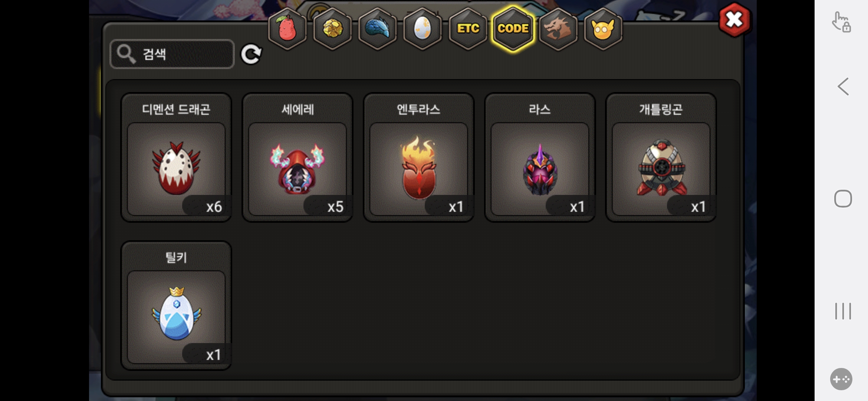Image resolution: width=868 pixels, height=401 pixels.
Task: Select the 라스 purple egg card
Action: 540,157
